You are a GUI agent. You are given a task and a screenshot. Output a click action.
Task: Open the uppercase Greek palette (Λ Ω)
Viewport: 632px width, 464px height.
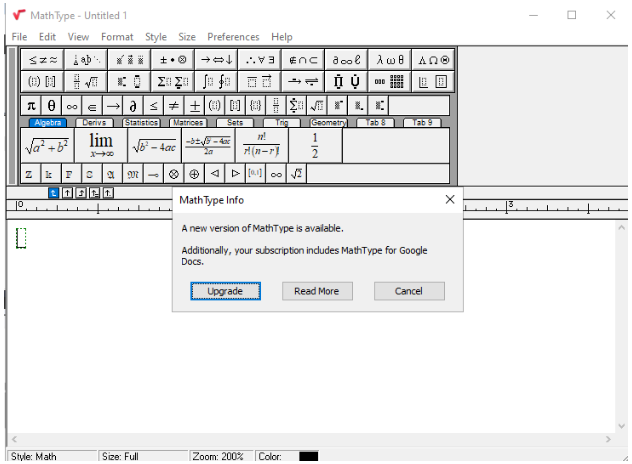click(x=433, y=60)
